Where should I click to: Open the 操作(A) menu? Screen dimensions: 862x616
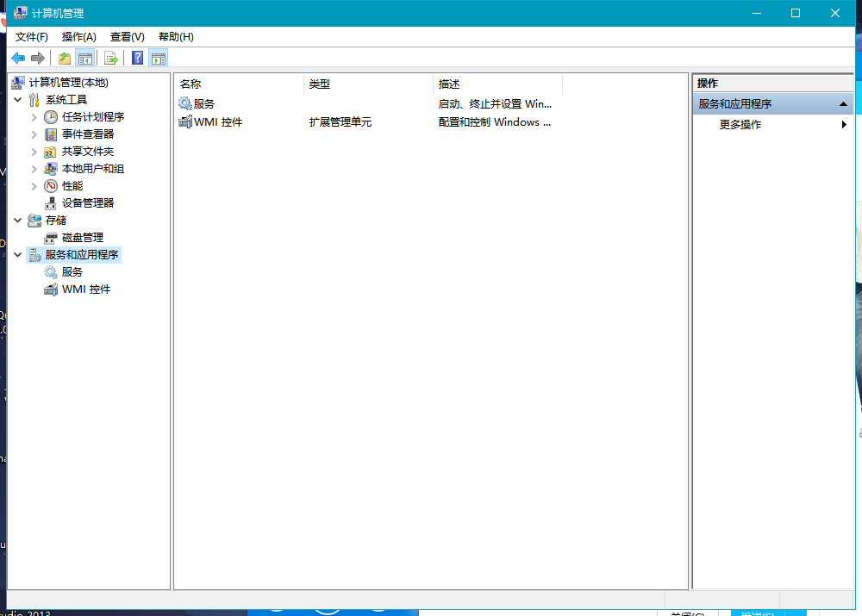click(x=78, y=36)
